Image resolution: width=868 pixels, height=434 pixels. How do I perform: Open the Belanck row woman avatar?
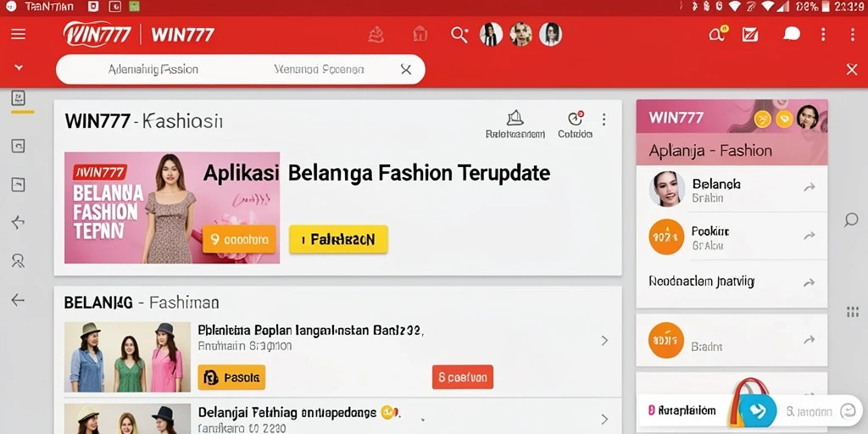[x=666, y=189]
